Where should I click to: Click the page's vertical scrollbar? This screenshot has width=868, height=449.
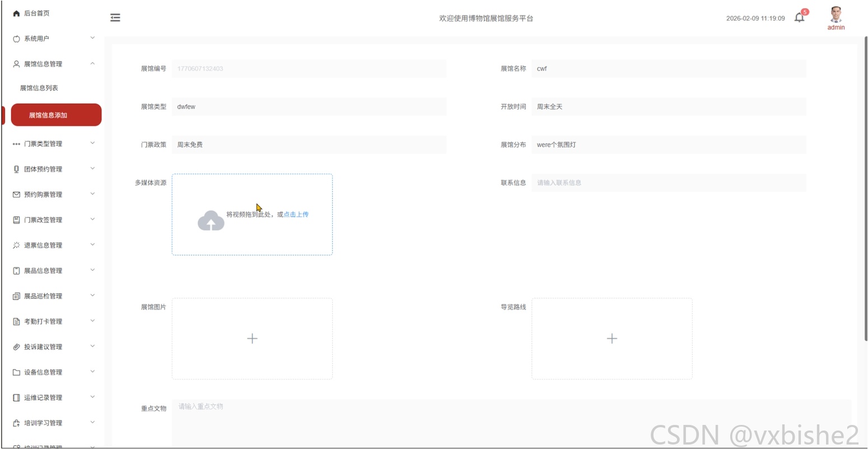pos(865,188)
